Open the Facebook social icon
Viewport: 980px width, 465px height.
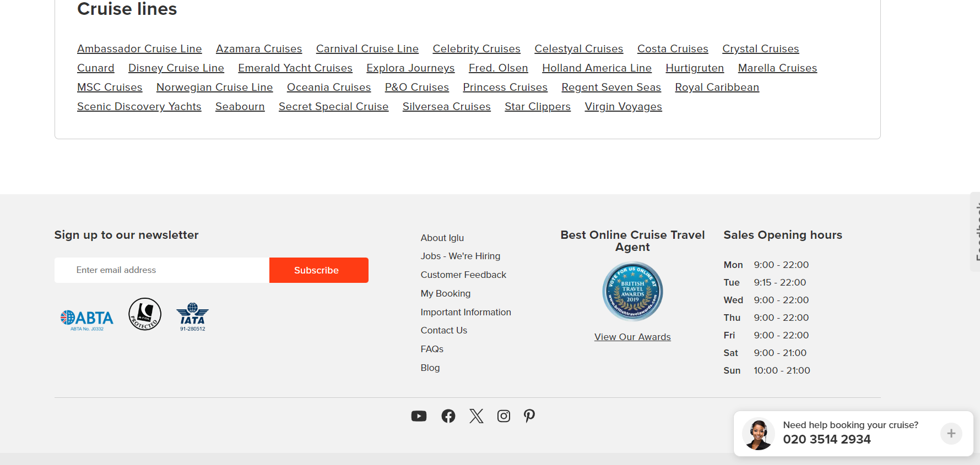448,416
